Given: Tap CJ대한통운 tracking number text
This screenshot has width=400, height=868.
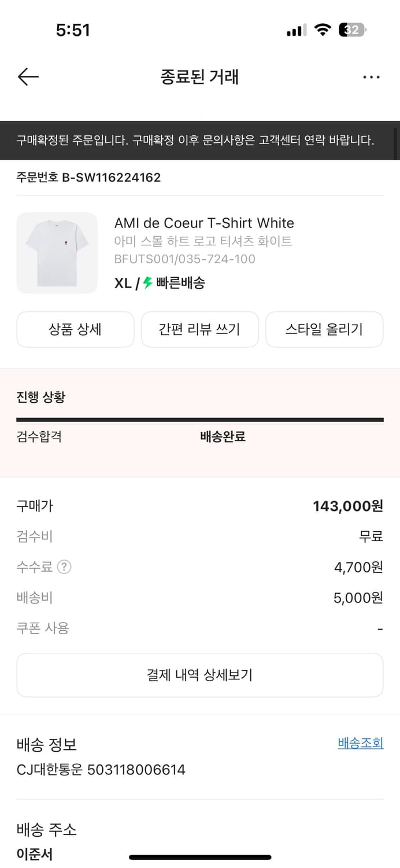Looking at the screenshot, I should 101,770.
